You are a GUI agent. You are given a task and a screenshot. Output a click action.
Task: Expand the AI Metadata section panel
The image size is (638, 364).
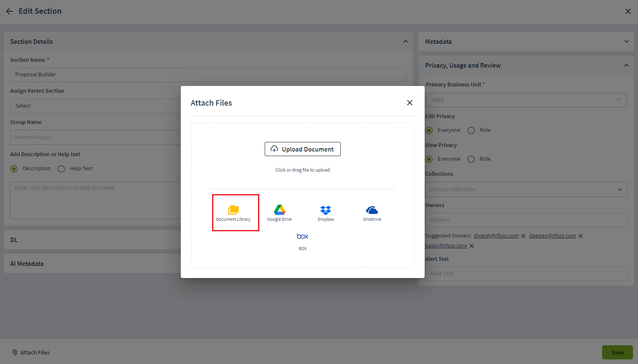pyautogui.click(x=92, y=264)
